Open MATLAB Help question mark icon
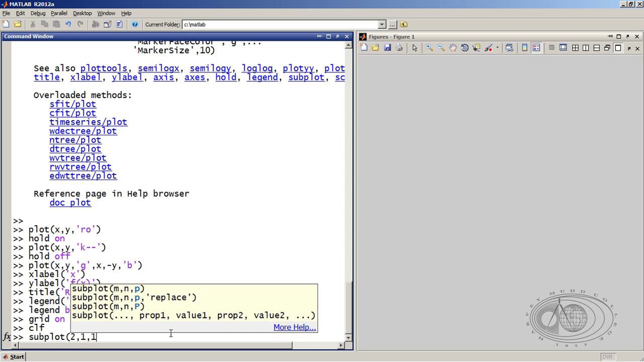 tap(135, 24)
